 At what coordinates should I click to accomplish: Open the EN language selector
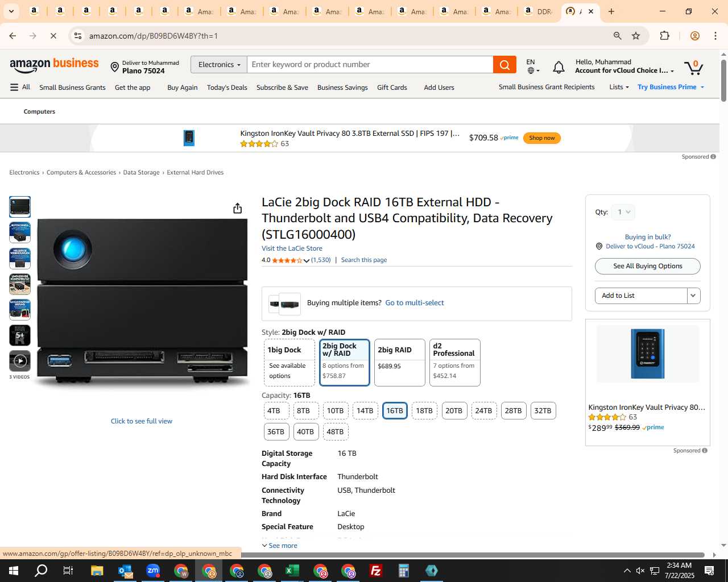point(532,66)
